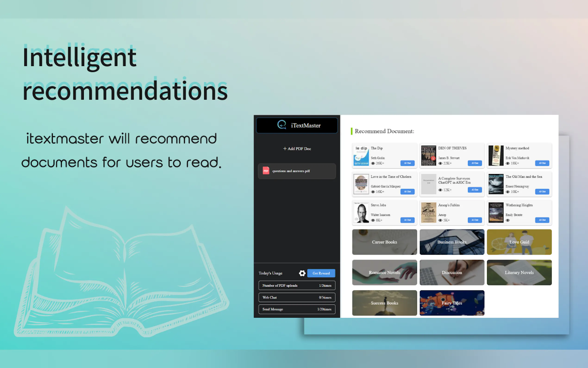The width and height of the screenshot is (588, 368).
Task: Select the Business Books category
Action: coord(452,242)
